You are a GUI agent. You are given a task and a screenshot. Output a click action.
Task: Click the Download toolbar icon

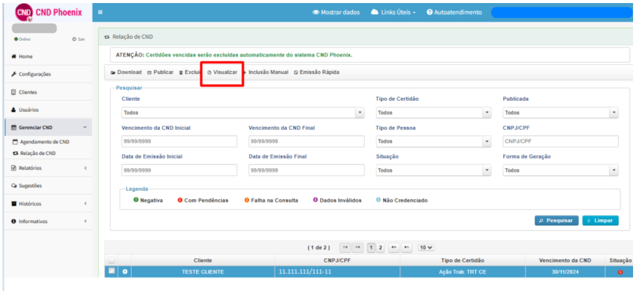(x=113, y=72)
